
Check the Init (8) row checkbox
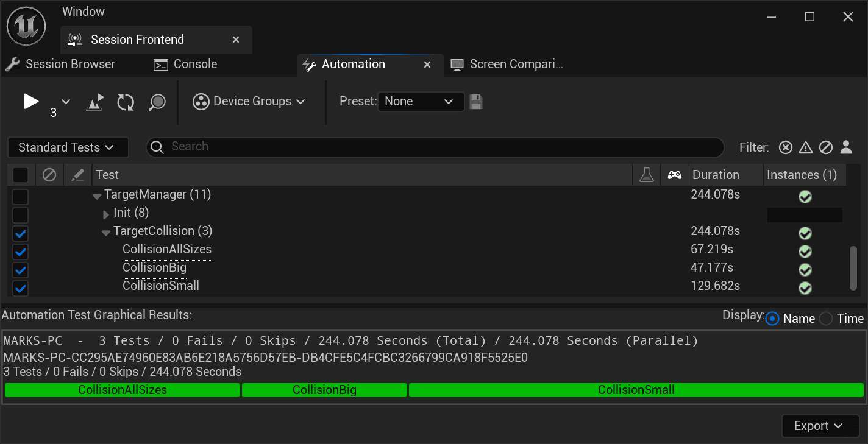(21, 215)
